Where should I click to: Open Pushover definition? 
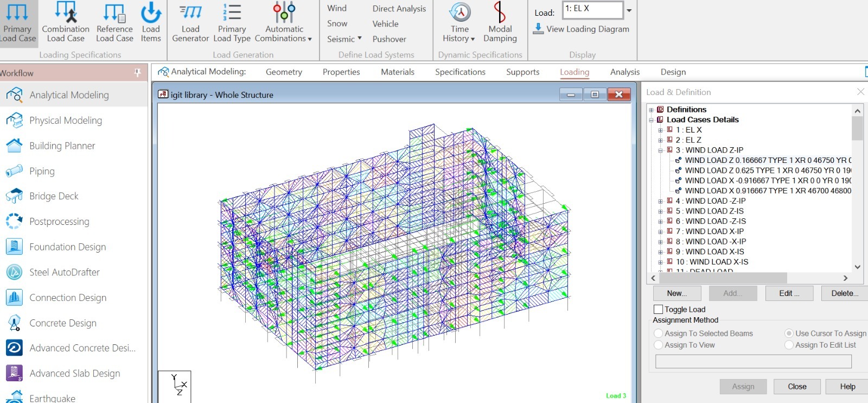[x=389, y=39]
